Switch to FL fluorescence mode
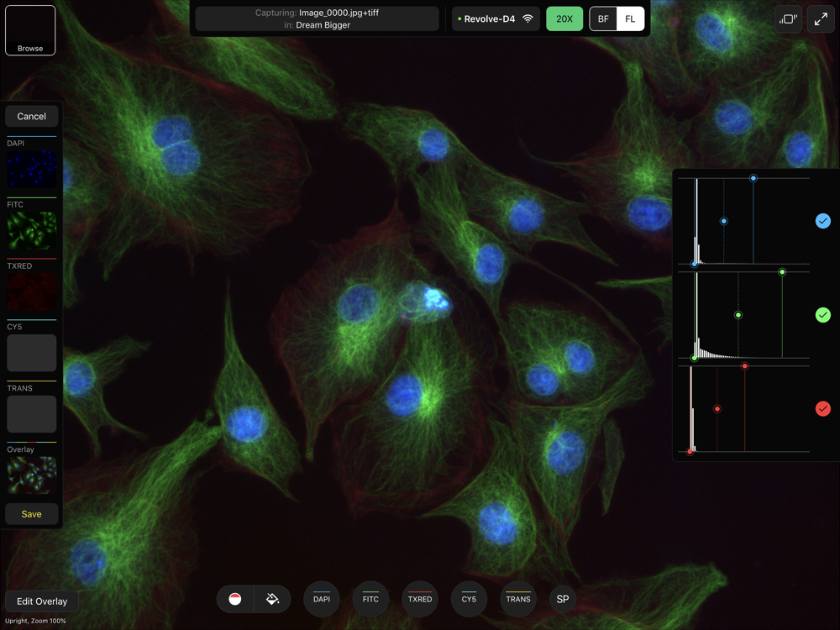840x630 pixels. point(630,18)
